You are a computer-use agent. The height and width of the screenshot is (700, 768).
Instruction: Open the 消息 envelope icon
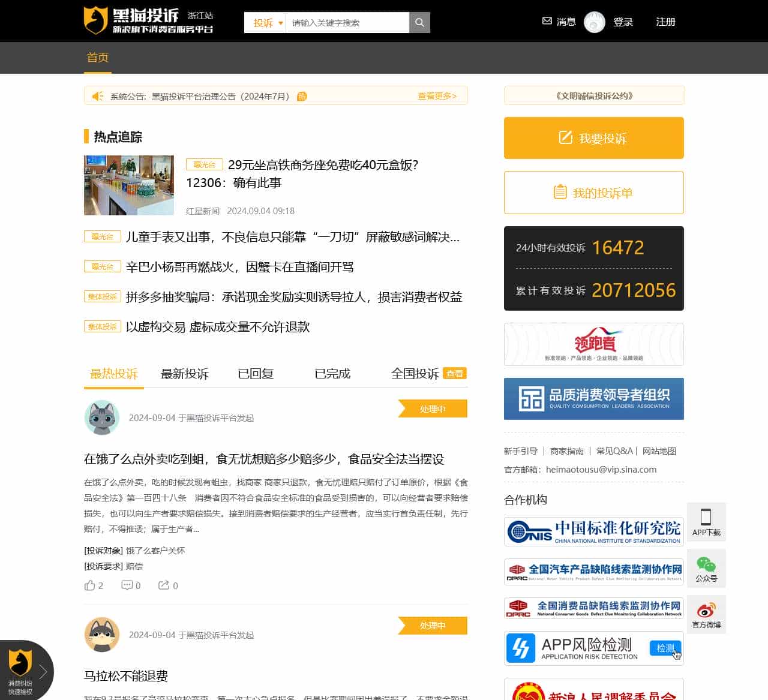[x=547, y=21]
